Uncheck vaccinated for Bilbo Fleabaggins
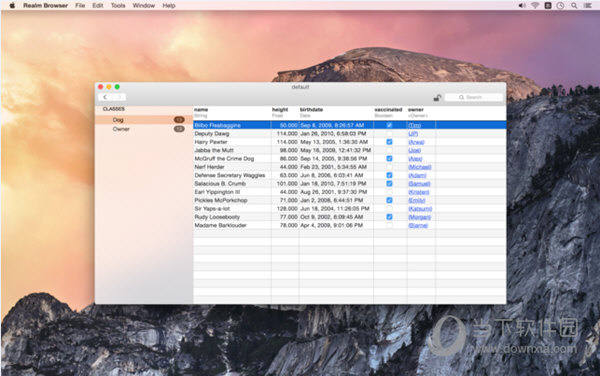Image resolution: width=600 pixels, height=376 pixels. pyautogui.click(x=389, y=125)
